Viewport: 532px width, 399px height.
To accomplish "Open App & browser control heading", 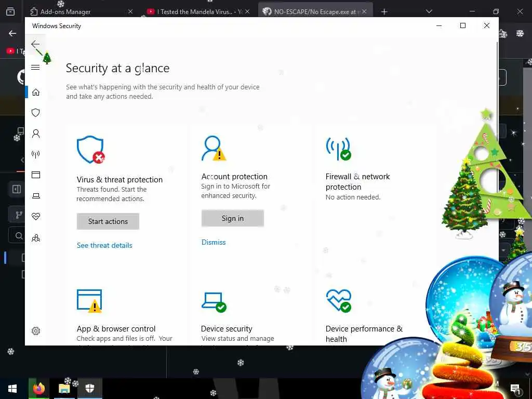I will (116, 329).
